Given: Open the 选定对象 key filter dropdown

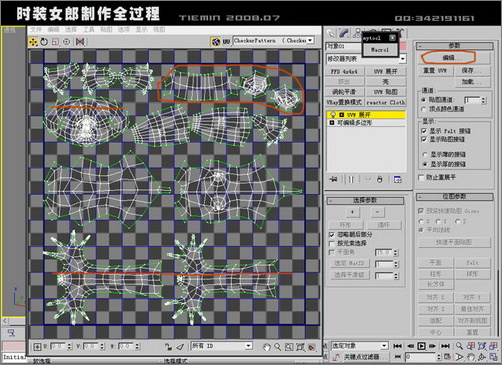Looking at the screenshot, I should coord(360,346).
